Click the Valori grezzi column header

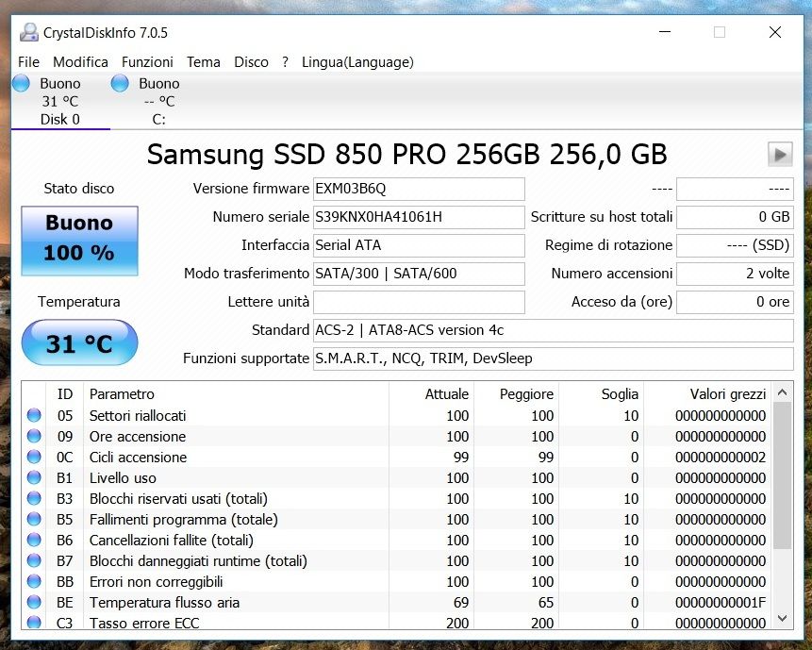point(720,393)
